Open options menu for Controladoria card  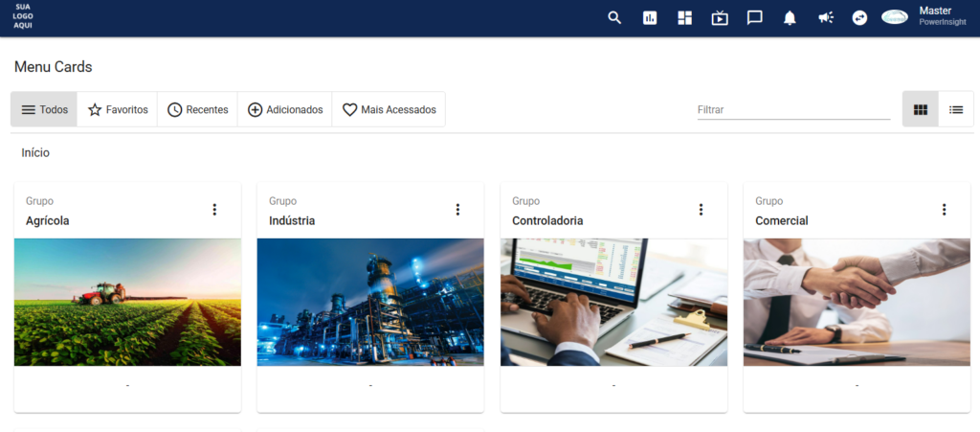(x=701, y=210)
